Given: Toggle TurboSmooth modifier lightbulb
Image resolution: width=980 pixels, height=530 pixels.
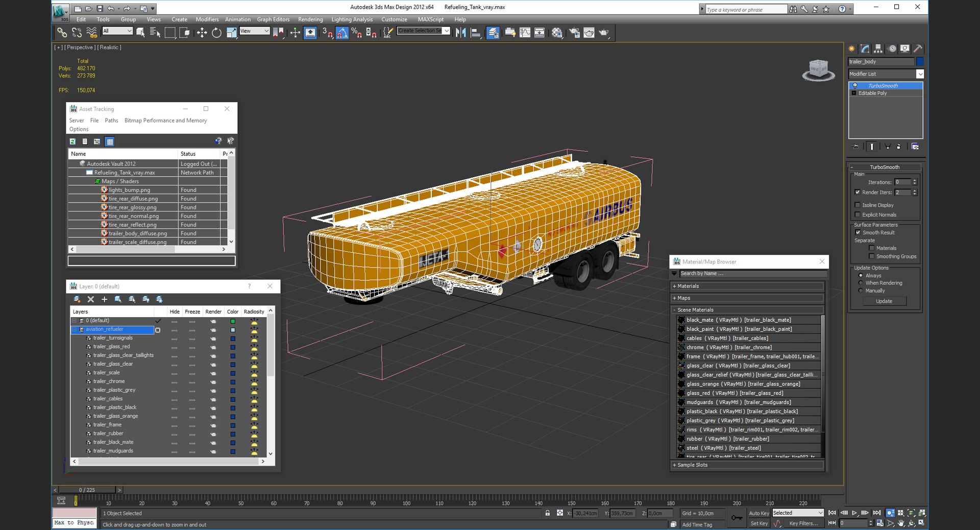Looking at the screenshot, I should pyautogui.click(x=855, y=86).
